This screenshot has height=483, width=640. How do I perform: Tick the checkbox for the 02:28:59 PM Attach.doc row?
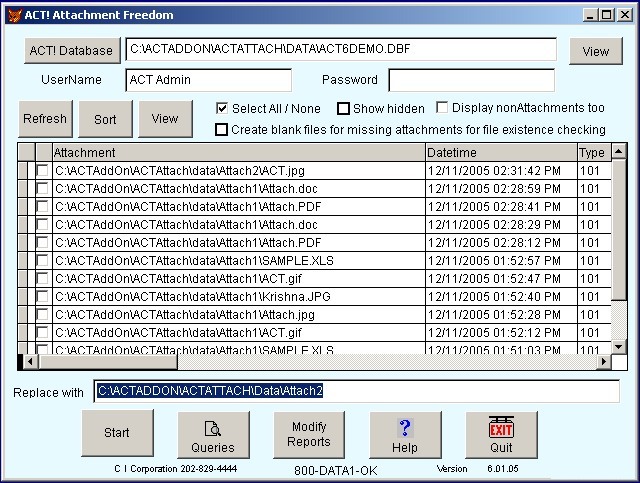coord(42,188)
